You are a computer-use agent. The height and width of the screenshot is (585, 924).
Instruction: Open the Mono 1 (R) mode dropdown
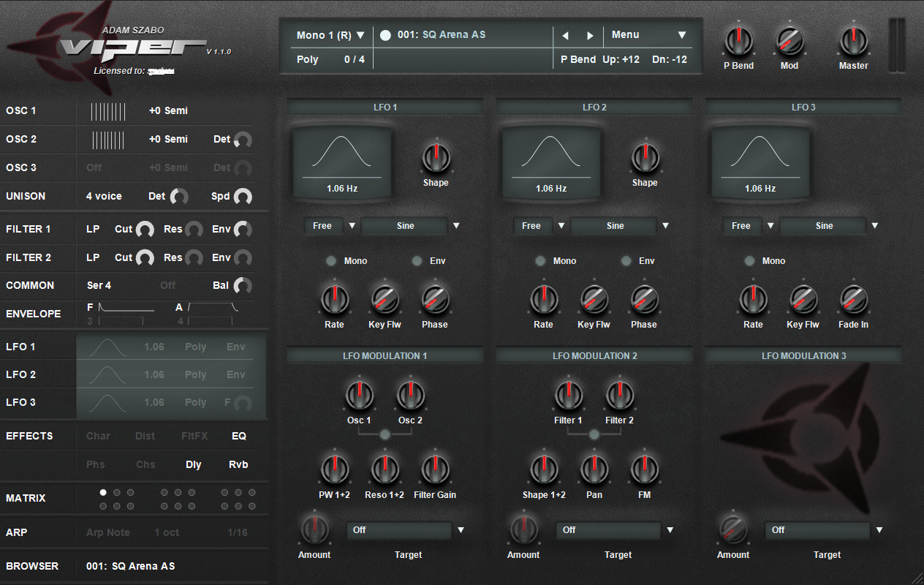pos(330,35)
